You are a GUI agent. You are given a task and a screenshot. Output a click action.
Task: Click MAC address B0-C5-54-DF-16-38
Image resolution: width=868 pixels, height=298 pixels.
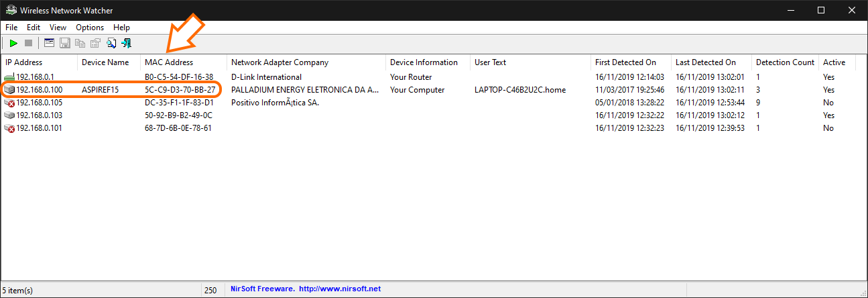coord(179,77)
